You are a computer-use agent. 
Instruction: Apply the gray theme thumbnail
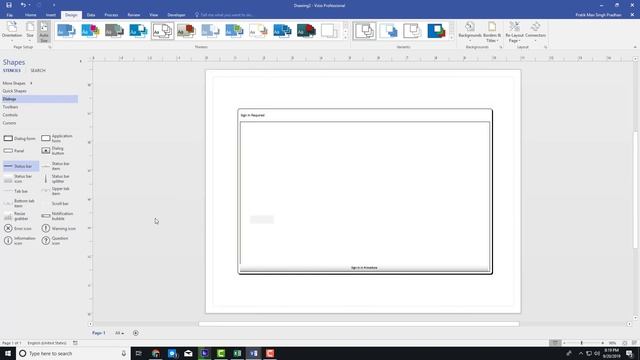(114, 31)
